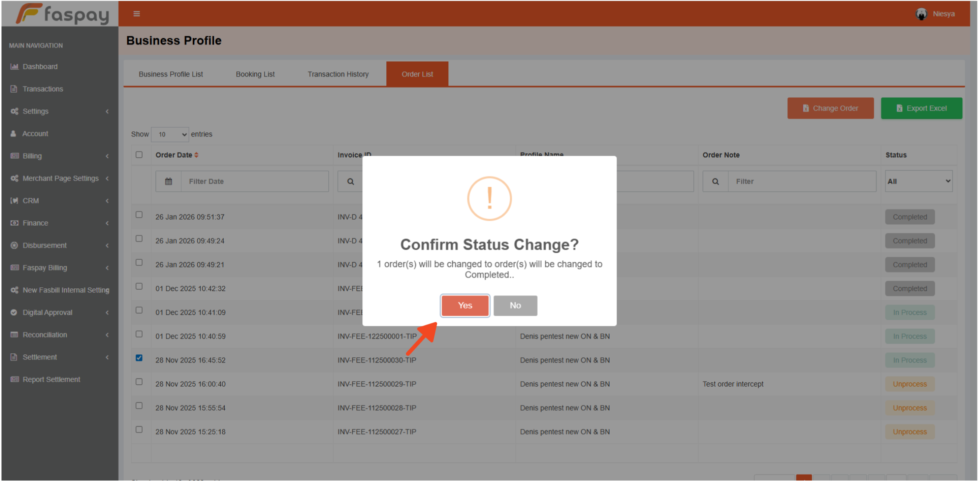The width and height of the screenshot is (980, 481).
Task: Click the Niesya user avatar icon
Action: [921, 14]
